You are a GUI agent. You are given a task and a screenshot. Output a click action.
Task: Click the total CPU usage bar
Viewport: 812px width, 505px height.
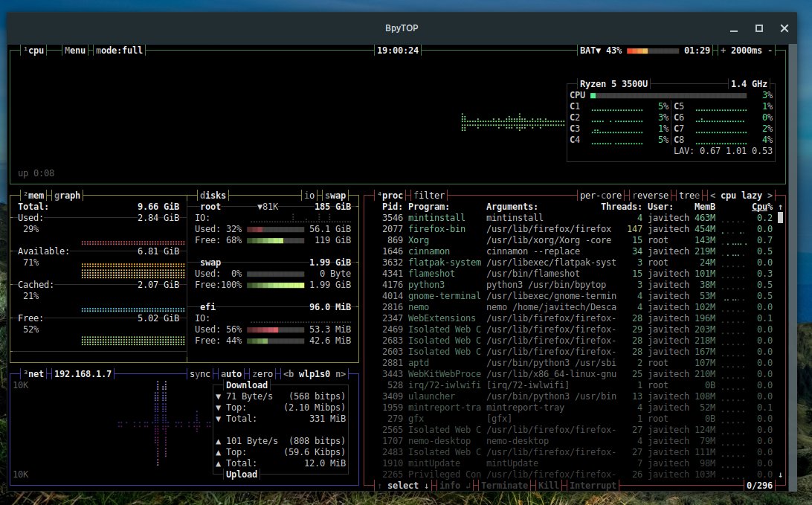tap(668, 95)
